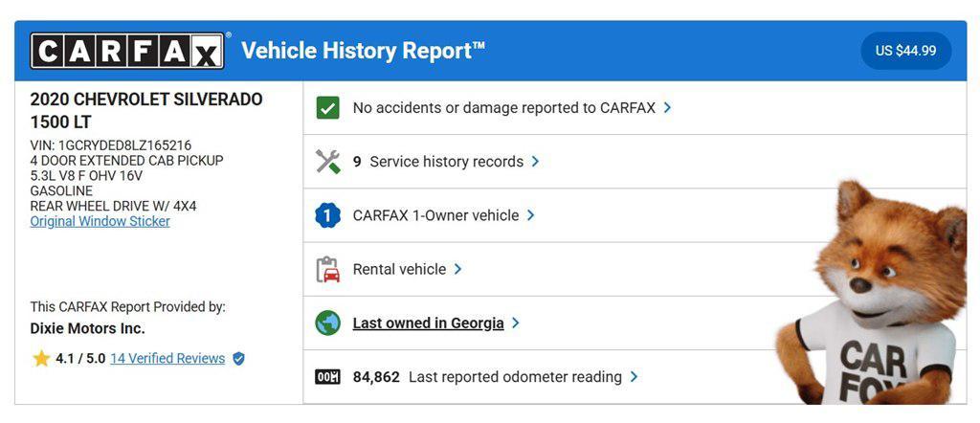Click the blue verified shield badge

238,359
